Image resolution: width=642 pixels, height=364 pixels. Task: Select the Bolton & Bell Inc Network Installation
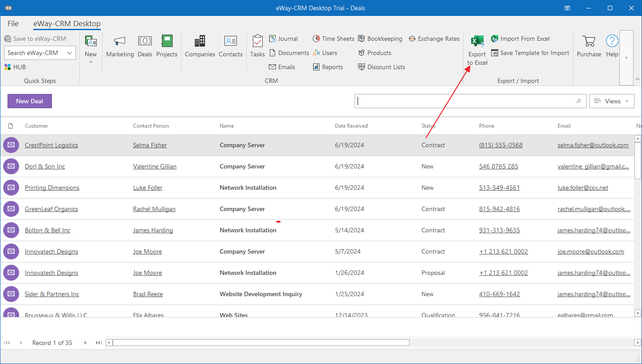tap(248, 230)
